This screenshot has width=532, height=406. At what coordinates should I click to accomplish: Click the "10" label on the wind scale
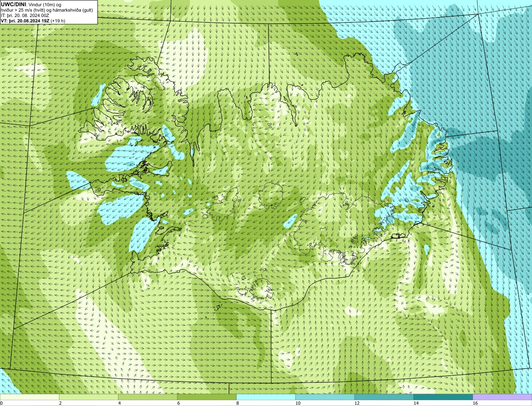298,403
